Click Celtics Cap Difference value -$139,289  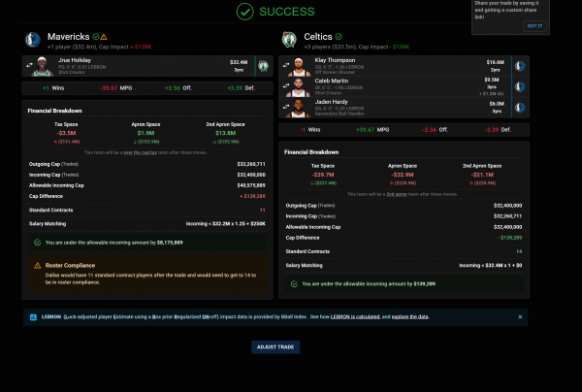[x=509, y=238]
